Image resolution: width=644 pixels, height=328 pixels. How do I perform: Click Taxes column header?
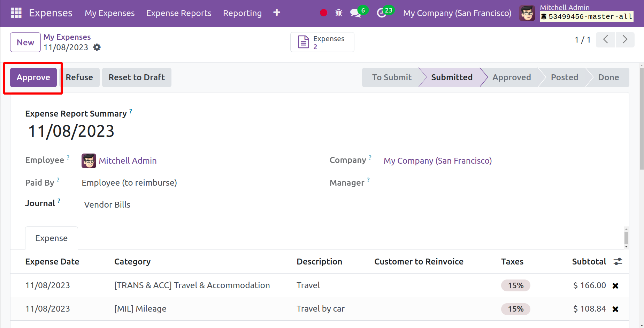pos(512,262)
